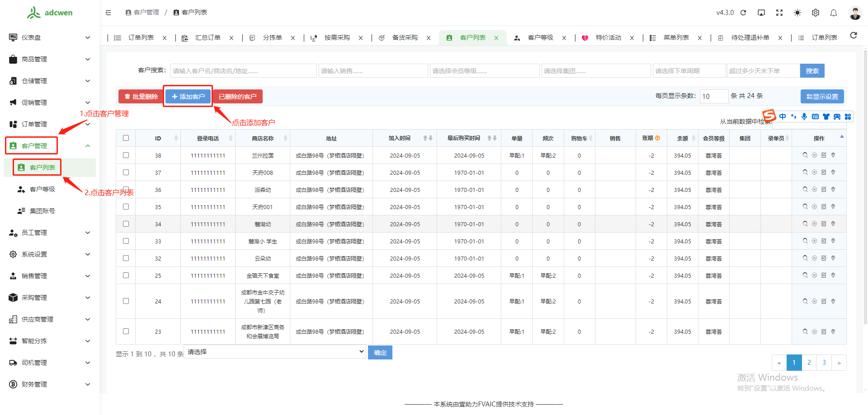Open the settings gear in the header
The height and width of the screenshot is (415, 868).
click(x=816, y=12)
